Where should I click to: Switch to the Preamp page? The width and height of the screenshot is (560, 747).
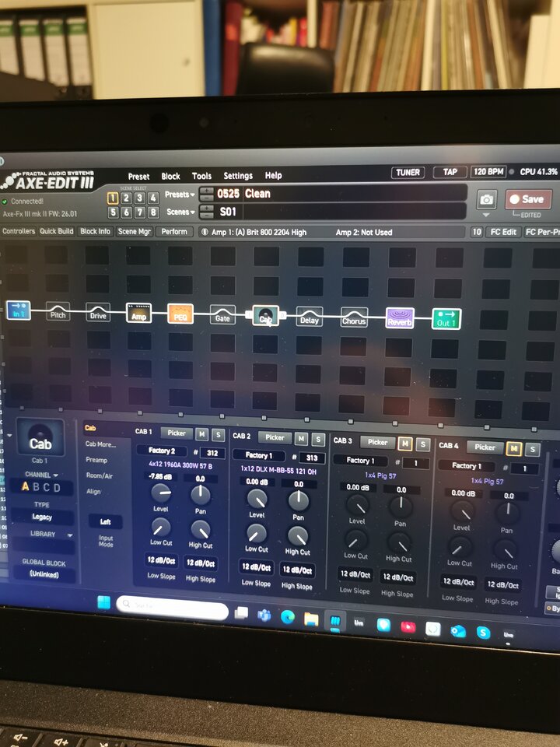[x=96, y=460]
